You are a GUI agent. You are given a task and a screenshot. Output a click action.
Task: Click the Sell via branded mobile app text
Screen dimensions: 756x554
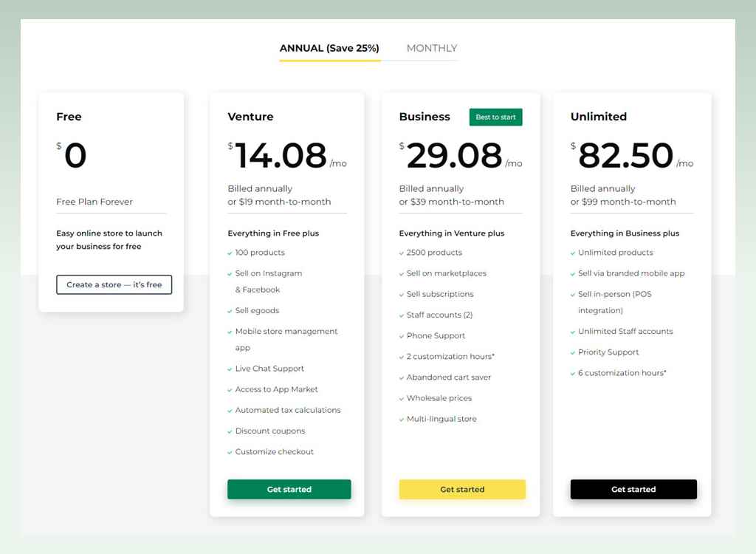click(631, 273)
